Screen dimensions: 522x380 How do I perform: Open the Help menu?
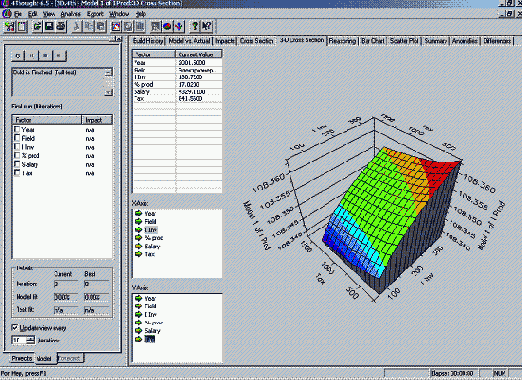click(x=141, y=14)
